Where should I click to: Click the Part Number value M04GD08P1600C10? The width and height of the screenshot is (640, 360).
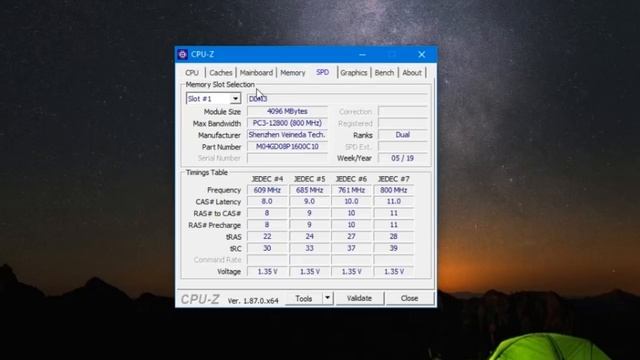pos(287,147)
